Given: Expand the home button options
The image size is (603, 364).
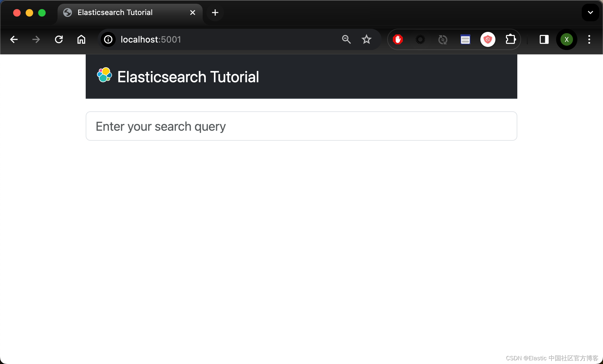Looking at the screenshot, I should [x=81, y=39].
